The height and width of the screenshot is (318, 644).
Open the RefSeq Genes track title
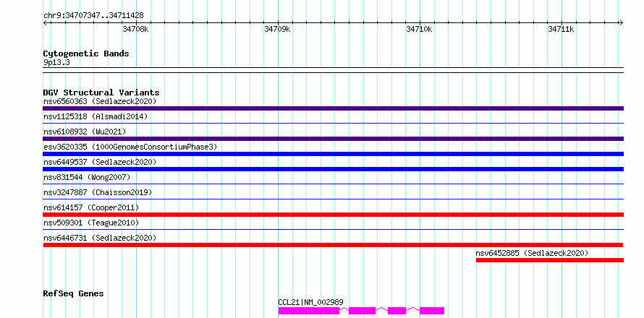[73, 293]
